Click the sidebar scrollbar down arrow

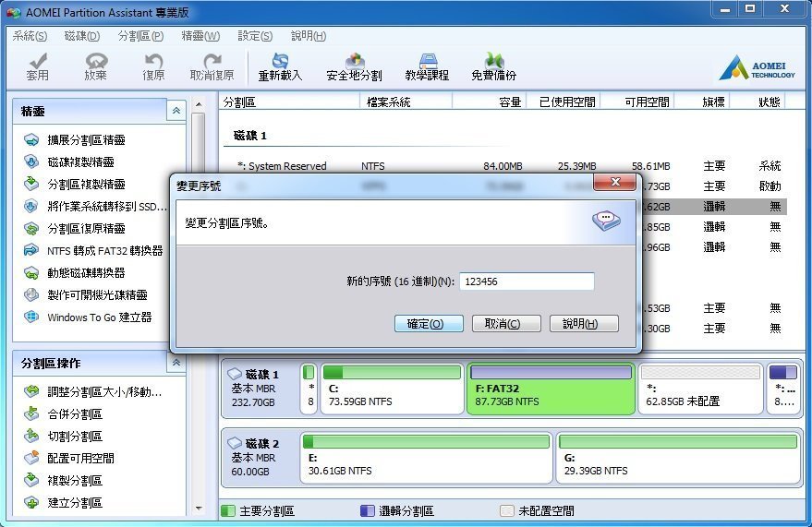click(199, 509)
